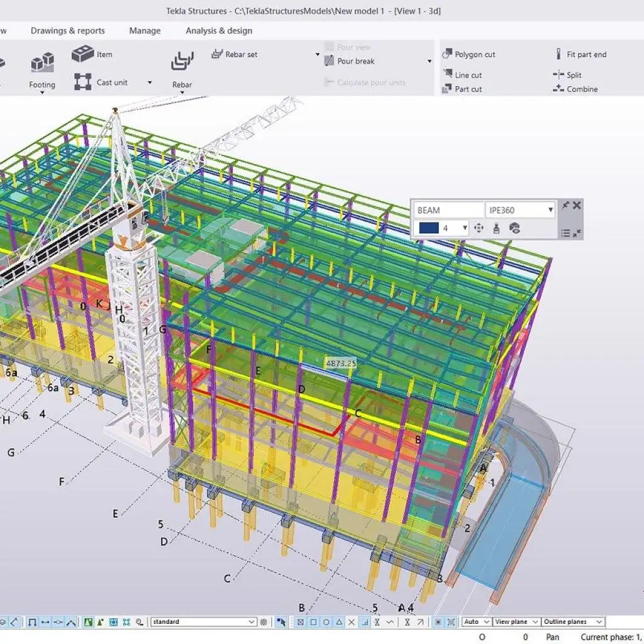Open the standard selection filter dropdown
The width and height of the screenshot is (644, 644).
pyautogui.click(x=204, y=622)
